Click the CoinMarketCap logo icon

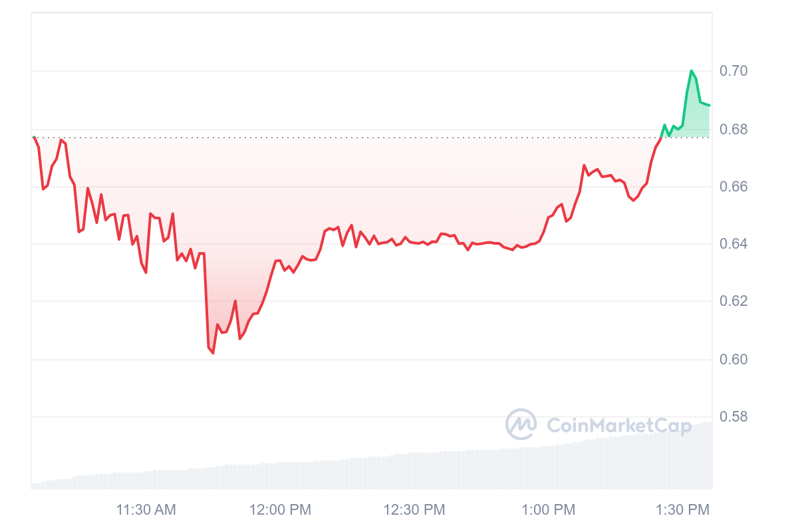tap(521, 424)
